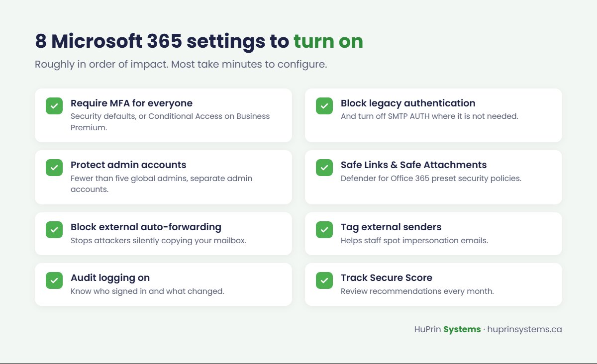Select the 'Track Secure Score' heading
Viewport: 597px width, 364px height.
(x=387, y=278)
